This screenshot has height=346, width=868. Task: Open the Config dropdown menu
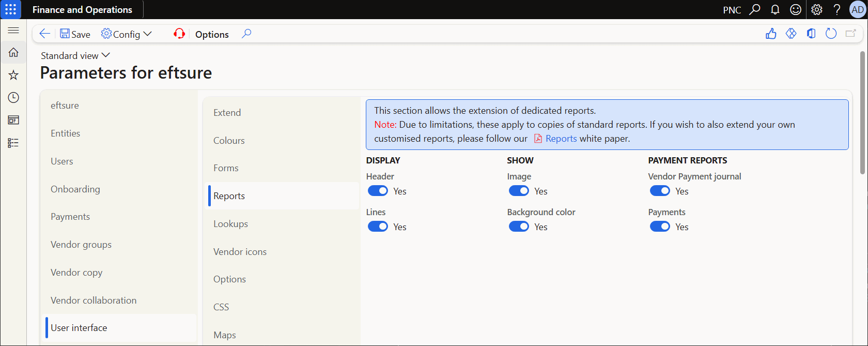tap(126, 34)
